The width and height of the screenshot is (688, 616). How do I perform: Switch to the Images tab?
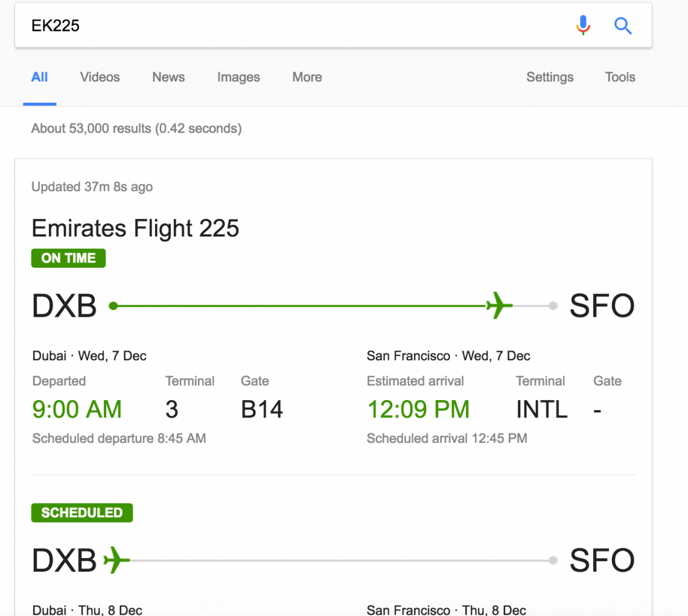tap(238, 77)
